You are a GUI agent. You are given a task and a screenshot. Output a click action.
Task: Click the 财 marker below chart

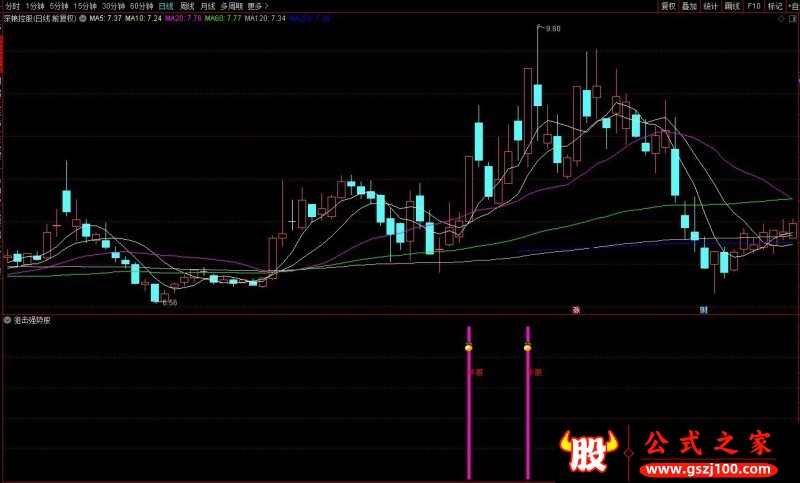click(704, 310)
